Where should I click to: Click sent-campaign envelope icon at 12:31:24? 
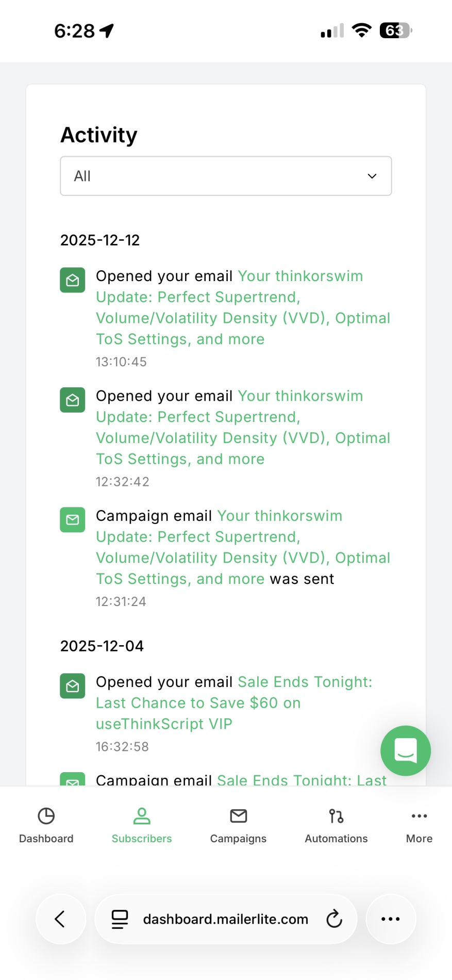73,520
